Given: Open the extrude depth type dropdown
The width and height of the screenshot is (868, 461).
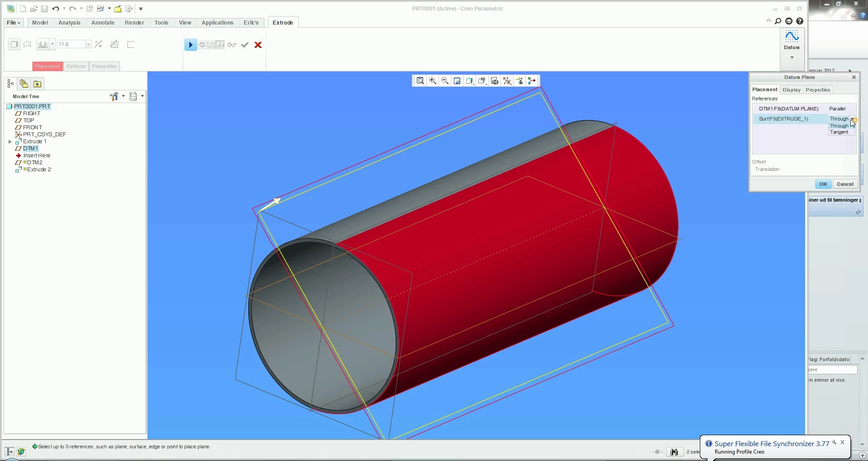Looking at the screenshot, I should coord(52,44).
